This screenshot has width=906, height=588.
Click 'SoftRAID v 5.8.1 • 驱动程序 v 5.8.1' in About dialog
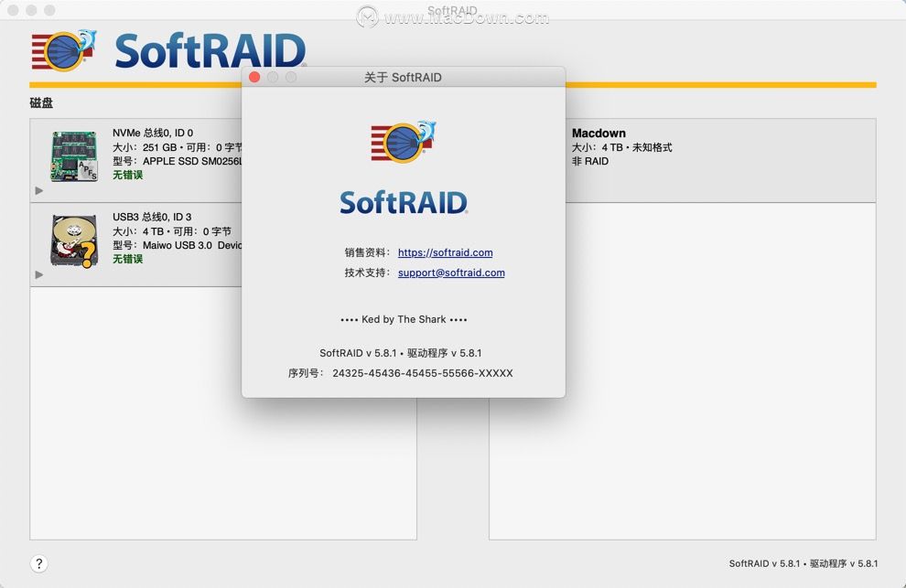click(401, 353)
